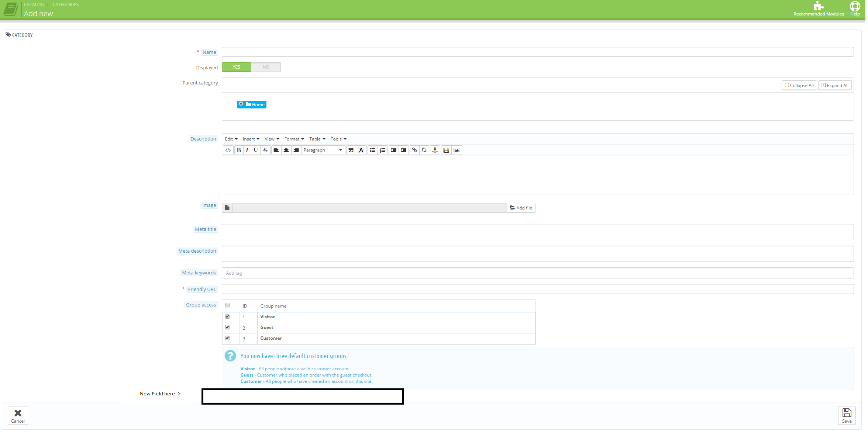Insert a blockquote
This screenshot has width=868, height=433.
coord(351,150)
